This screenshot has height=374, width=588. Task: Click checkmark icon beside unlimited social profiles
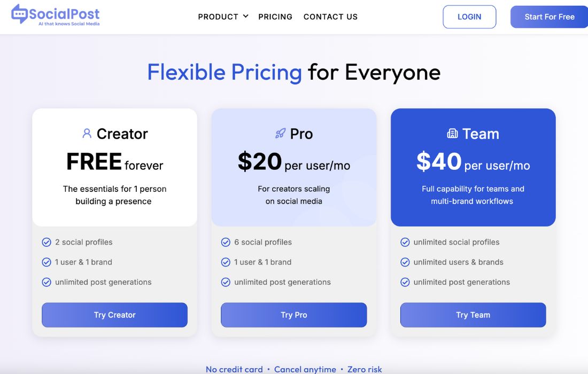[405, 242]
